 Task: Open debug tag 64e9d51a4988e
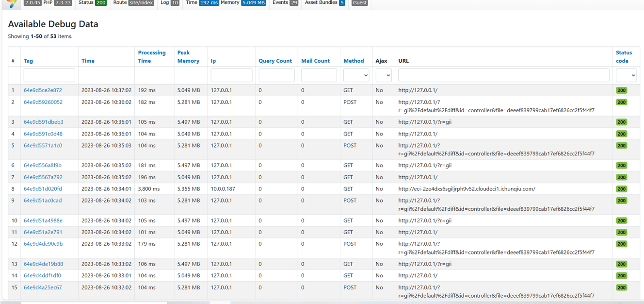[x=43, y=221]
